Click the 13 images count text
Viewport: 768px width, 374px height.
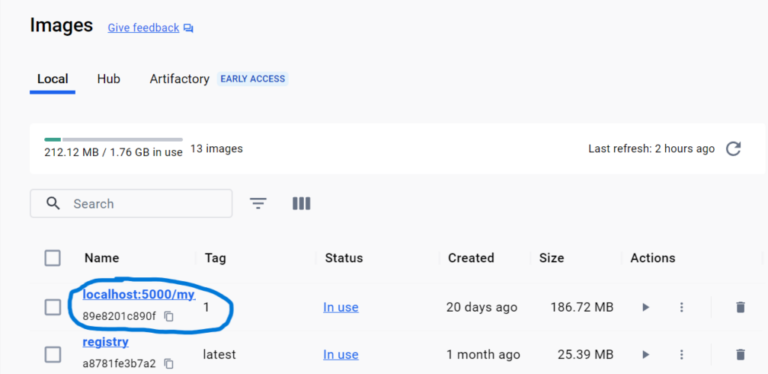click(x=216, y=148)
